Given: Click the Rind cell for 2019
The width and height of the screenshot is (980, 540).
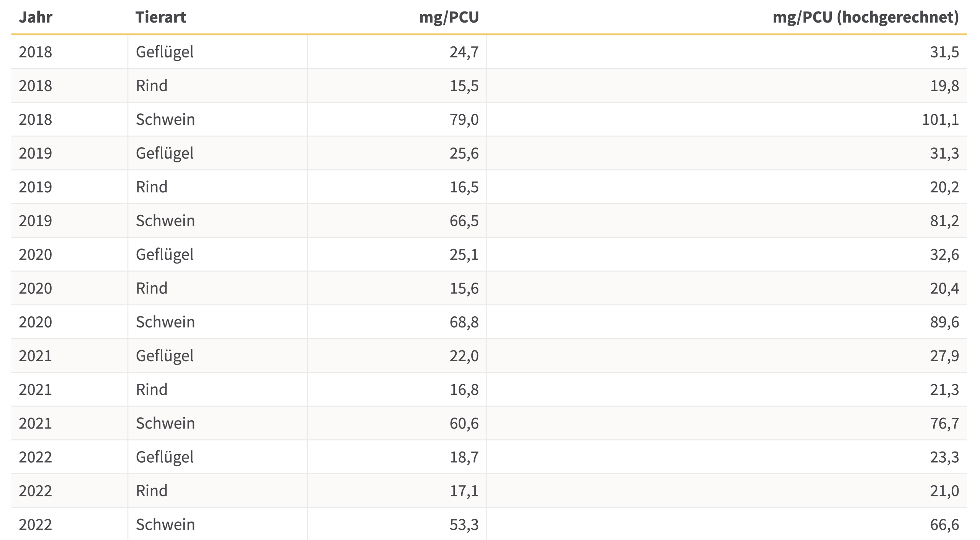Looking at the screenshot, I should 152,187.
